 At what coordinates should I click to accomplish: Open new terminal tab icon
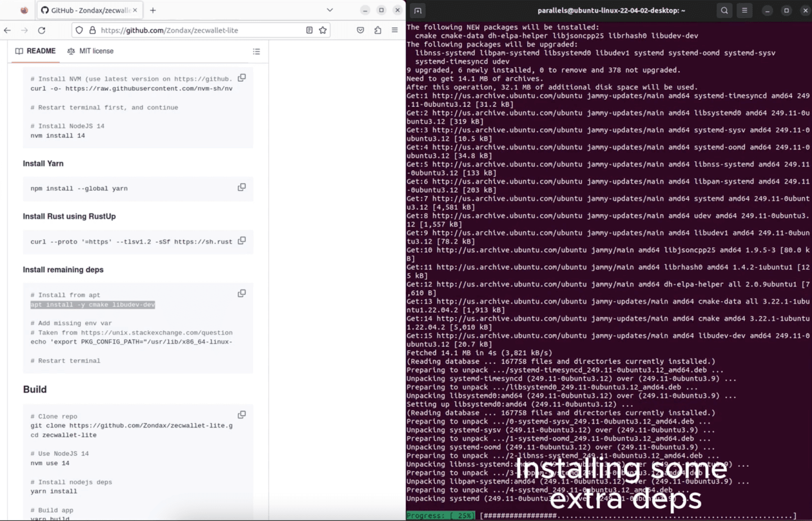pyautogui.click(x=417, y=10)
